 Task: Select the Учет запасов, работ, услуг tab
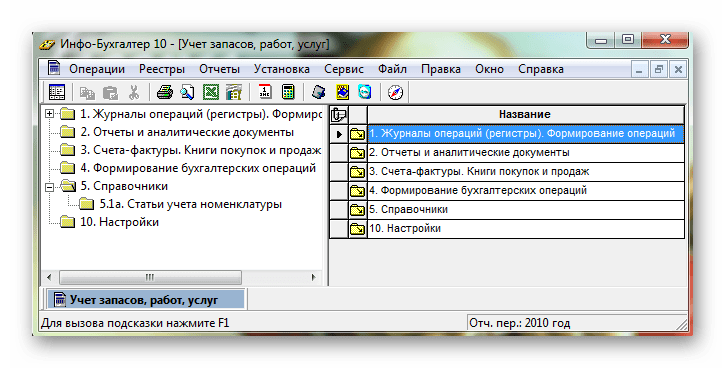pyautogui.click(x=145, y=300)
